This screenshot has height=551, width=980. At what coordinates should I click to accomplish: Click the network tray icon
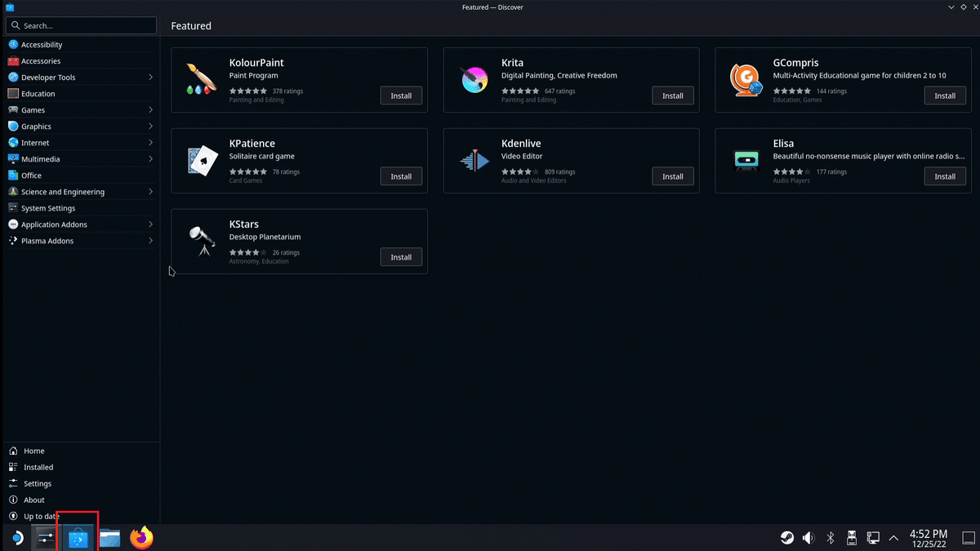click(872, 537)
